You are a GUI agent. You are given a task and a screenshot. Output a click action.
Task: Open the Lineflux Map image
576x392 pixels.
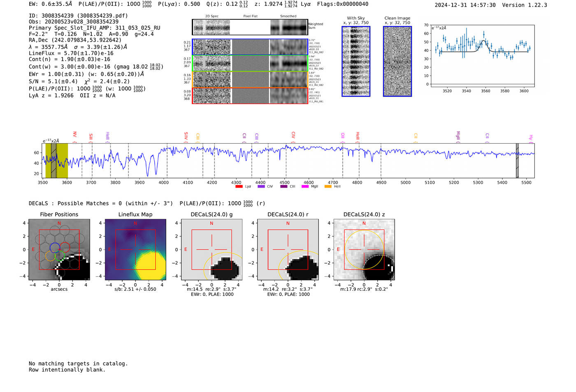click(x=135, y=250)
